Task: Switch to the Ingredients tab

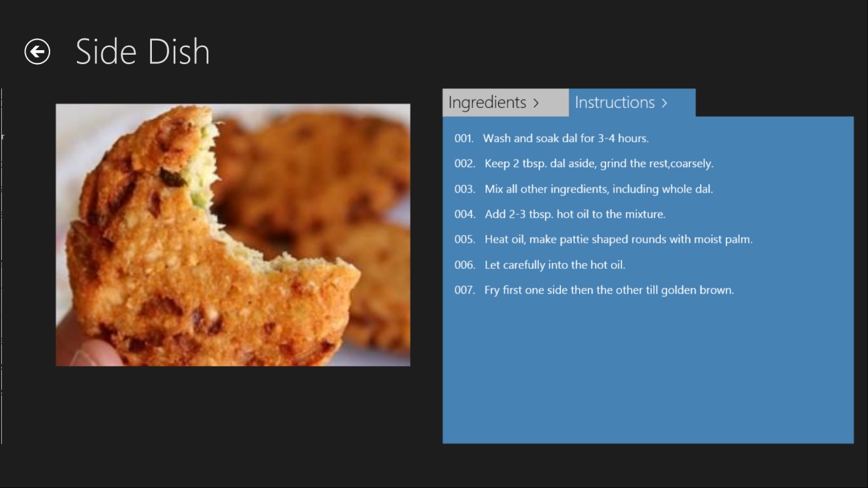Action: coord(487,102)
